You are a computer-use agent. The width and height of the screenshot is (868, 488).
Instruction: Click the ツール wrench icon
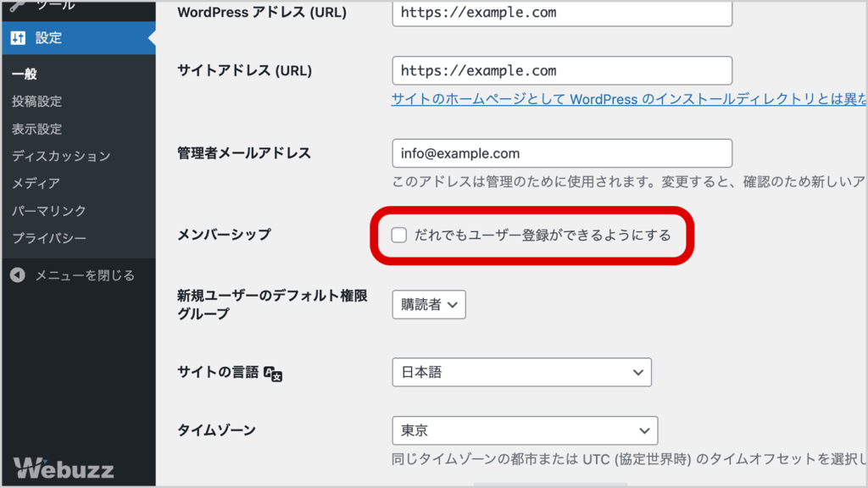(x=18, y=6)
